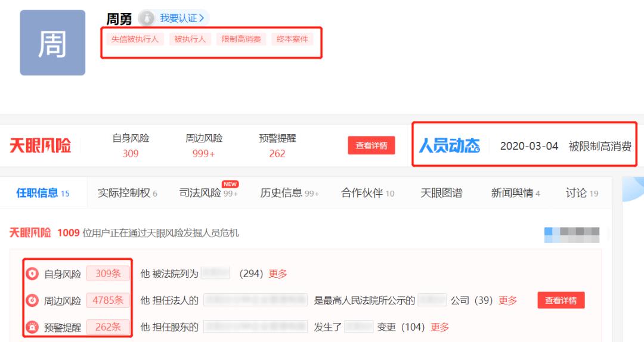
Task: Expand 更多 in the 自身风险 row
Action: (x=278, y=274)
